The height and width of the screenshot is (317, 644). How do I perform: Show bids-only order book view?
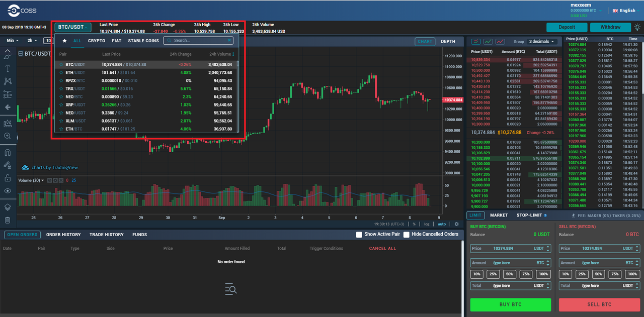point(488,42)
